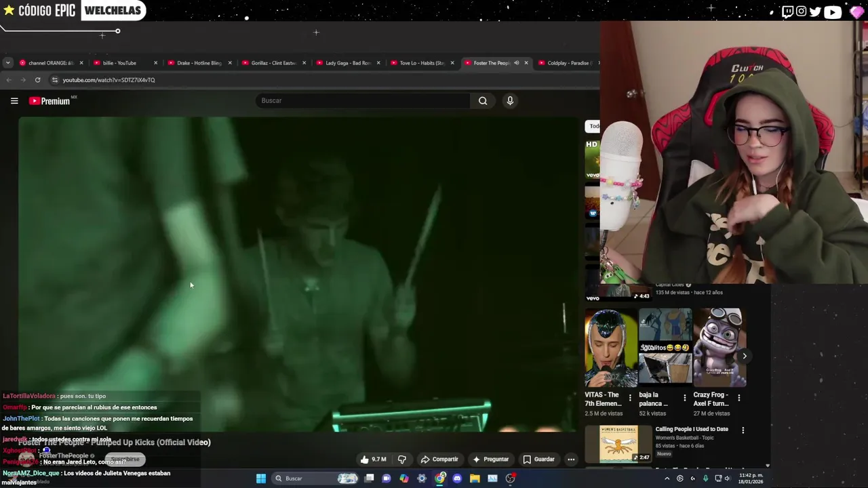Open options menu for baja la palanca short
The height and width of the screenshot is (488, 868).
point(684,398)
